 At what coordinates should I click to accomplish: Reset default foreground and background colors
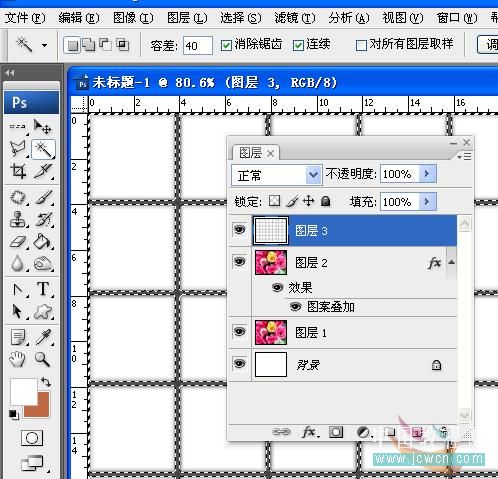click(13, 414)
